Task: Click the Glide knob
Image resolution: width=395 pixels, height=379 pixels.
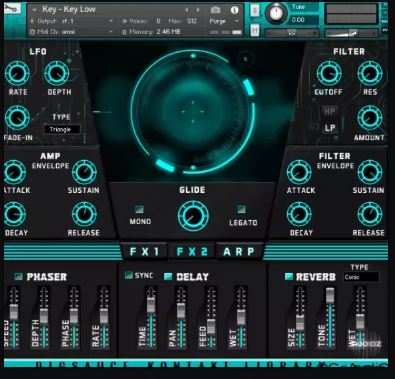Action: pos(193,216)
